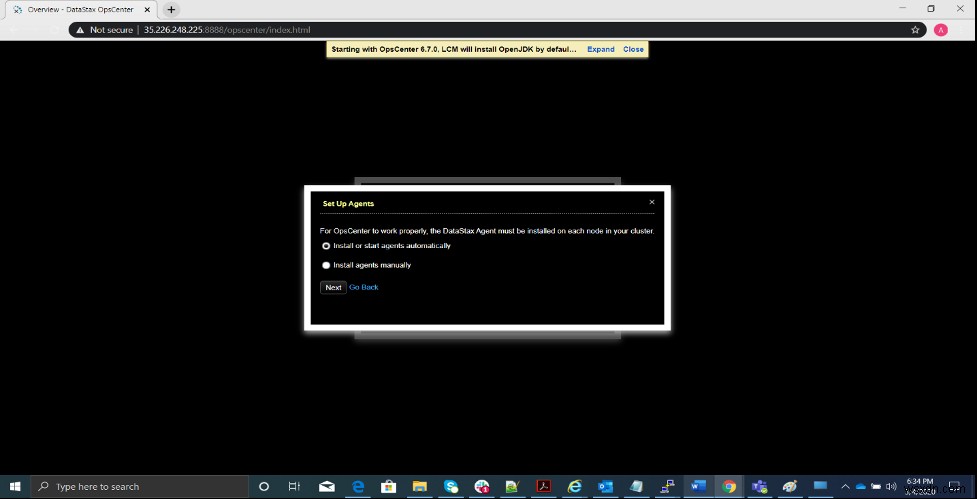Open the taskbar clock and date
Viewport: 977px width, 499px height.
[x=920, y=487]
